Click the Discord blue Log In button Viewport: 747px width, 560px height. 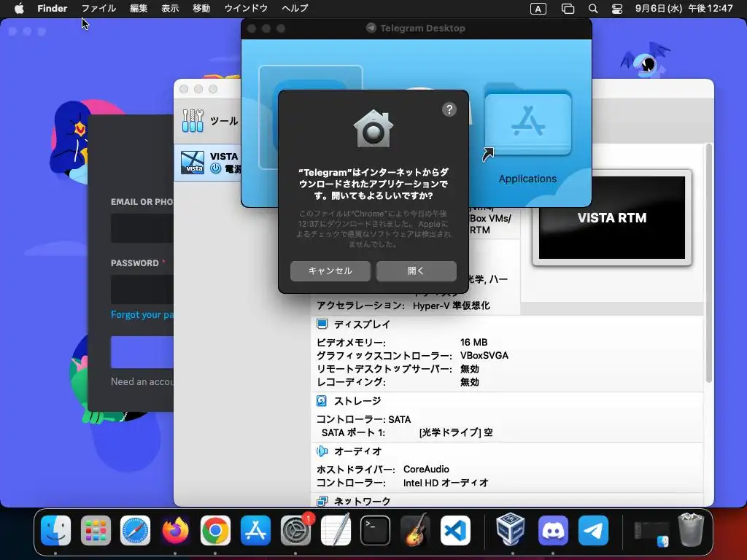pos(142,352)
